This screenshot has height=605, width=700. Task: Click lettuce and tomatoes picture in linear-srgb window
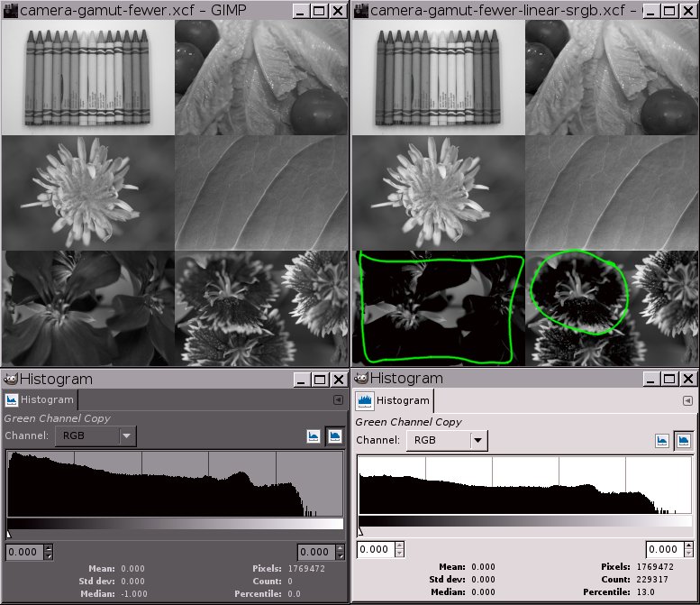pos(612,78)
